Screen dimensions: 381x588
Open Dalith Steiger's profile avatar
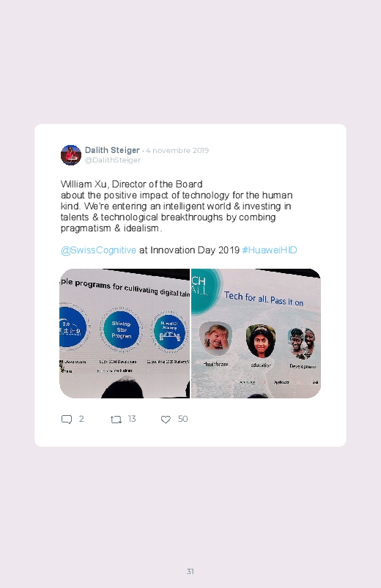(x=71, y=155)
